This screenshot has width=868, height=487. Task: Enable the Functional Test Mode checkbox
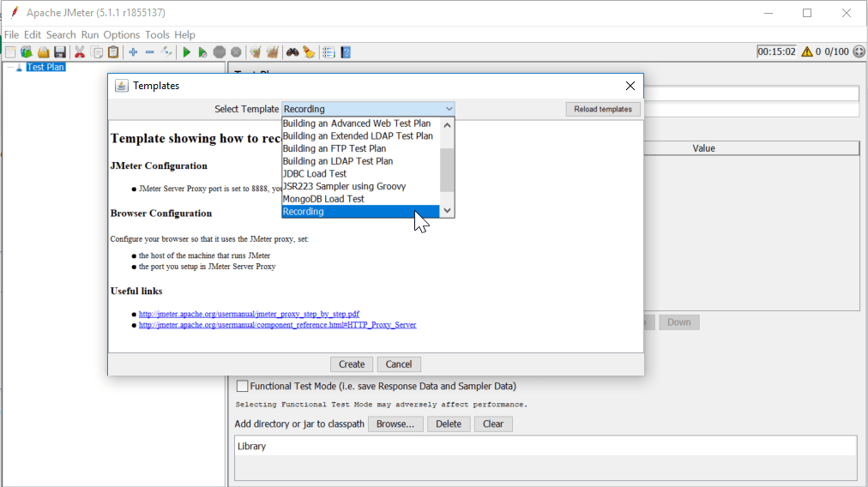(243, 387)
